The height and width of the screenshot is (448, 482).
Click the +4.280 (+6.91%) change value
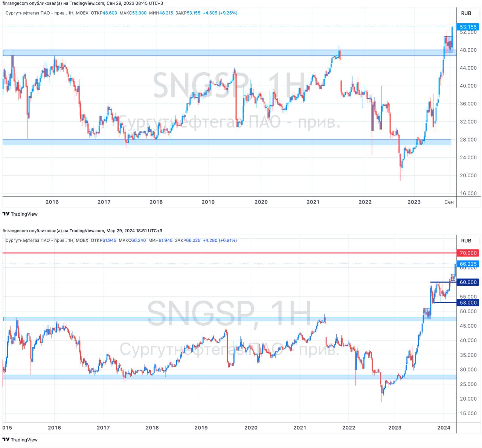[220, 240]
